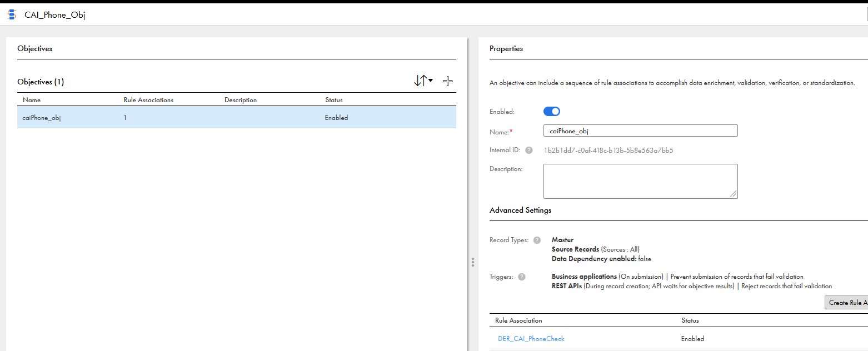Click the Name column header in Objectives table
Screen dimensions: 868x351
point(32,100)
